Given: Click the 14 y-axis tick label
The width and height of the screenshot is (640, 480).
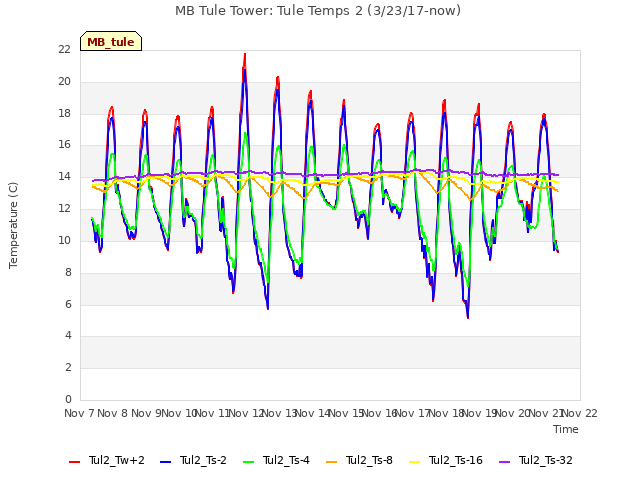Looking at the screenshot, I should pos(64,177).
